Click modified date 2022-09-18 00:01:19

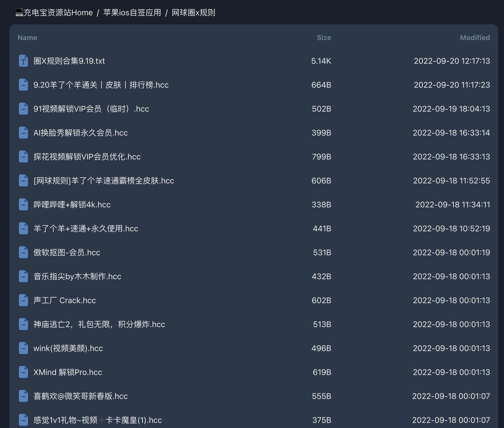[x=451, y=252]
